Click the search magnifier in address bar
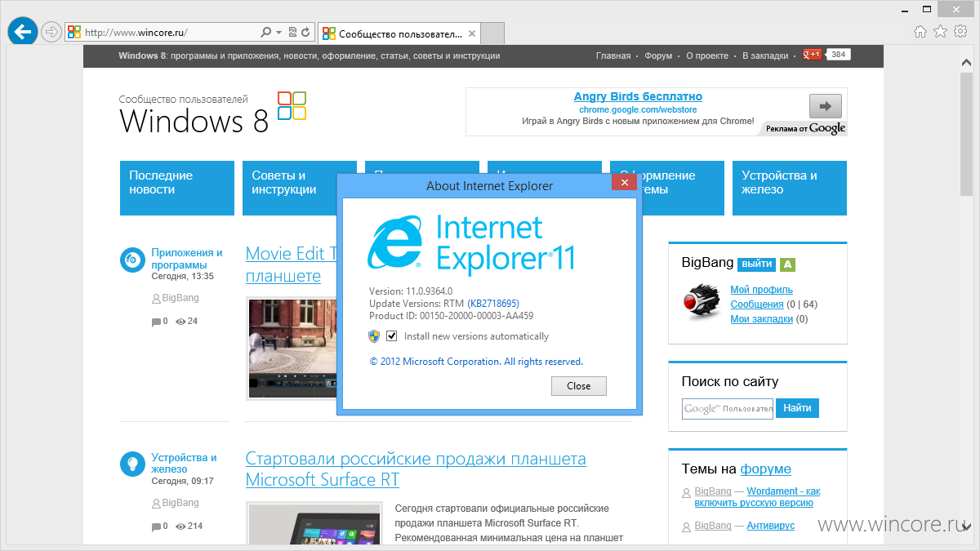980x551 pixels. (x=265, y=33)
